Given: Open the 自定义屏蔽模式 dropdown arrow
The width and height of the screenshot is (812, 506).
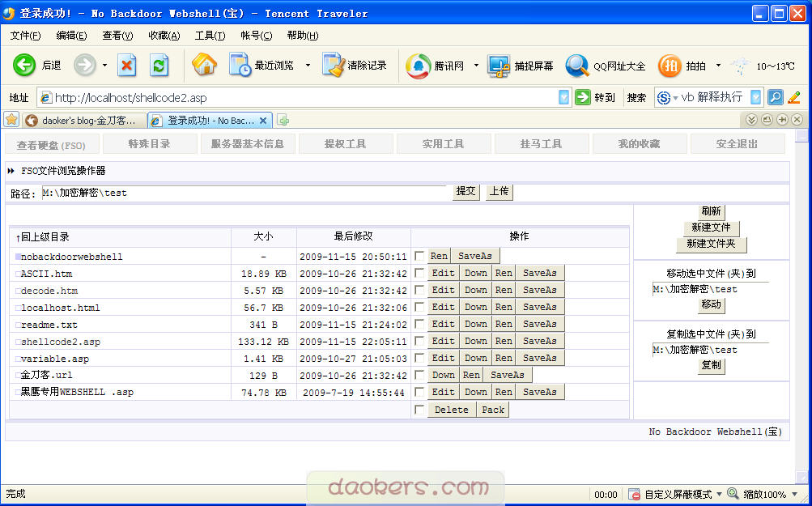Looking at the screenshot, I should pyautogui.click(x=718, y=495).
